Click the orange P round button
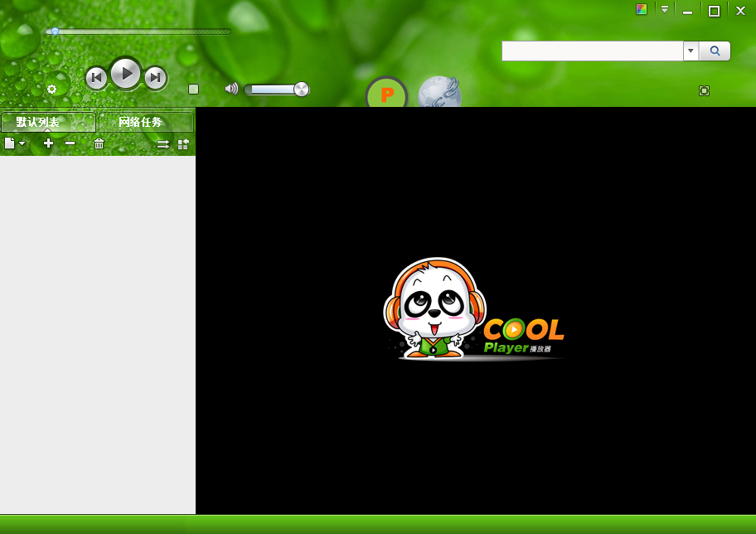 [386, 94]
